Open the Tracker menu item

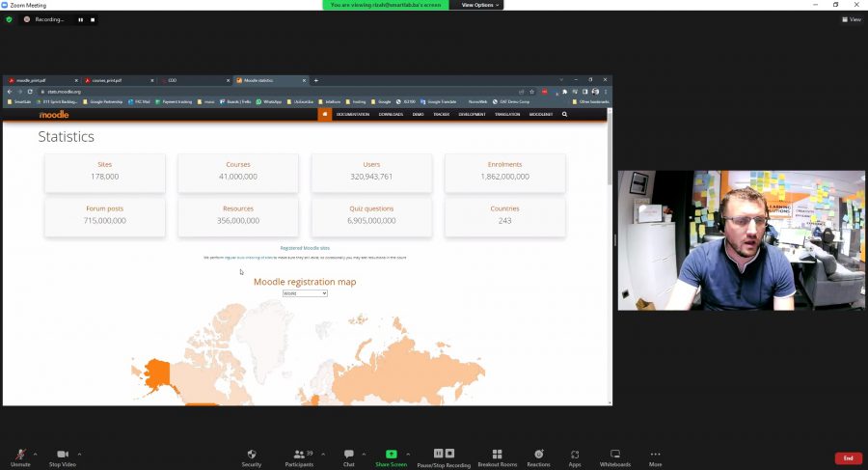(x=441, y=114)
